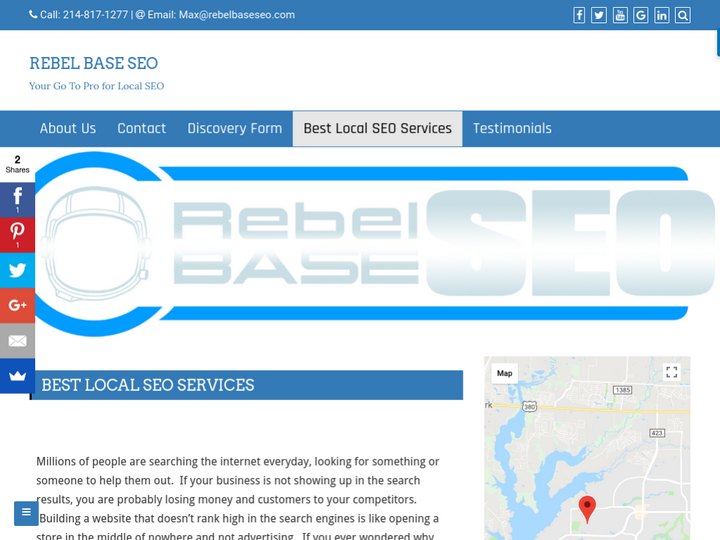Click the email Max@rebelbaseseo.com
The image size is (720, 540).
236,15
